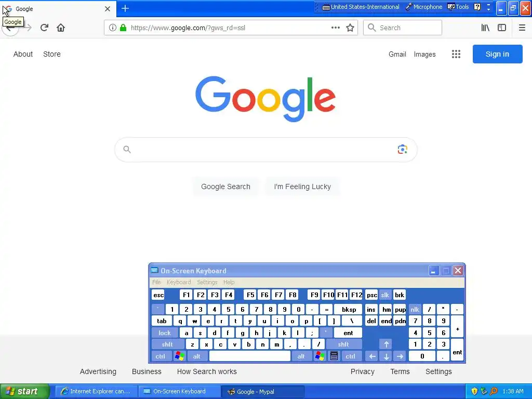This screenshot has width=532, height=399.
Task: Toggle scroll lock slk key on keyboard
Action: [x=385, y=295]
